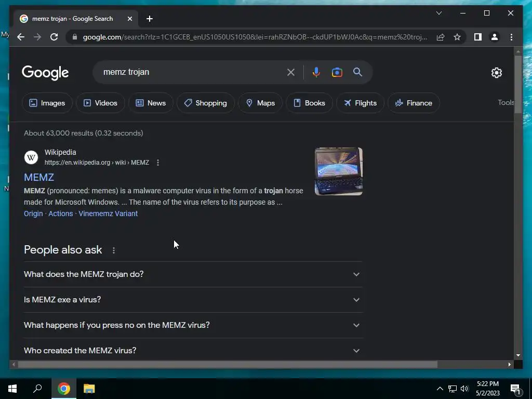Open the Chrome profile avatar

pyautogui.click(x=495, y=37)
